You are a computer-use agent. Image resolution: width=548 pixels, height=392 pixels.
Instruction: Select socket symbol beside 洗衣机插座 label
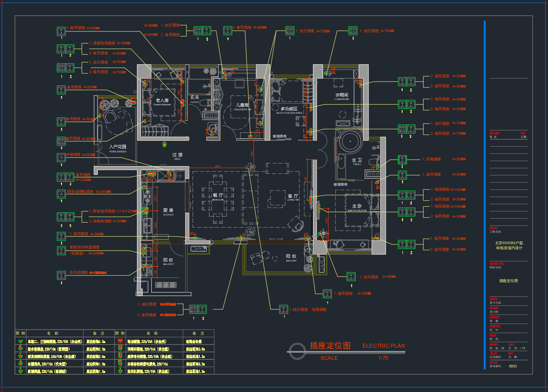61,275
